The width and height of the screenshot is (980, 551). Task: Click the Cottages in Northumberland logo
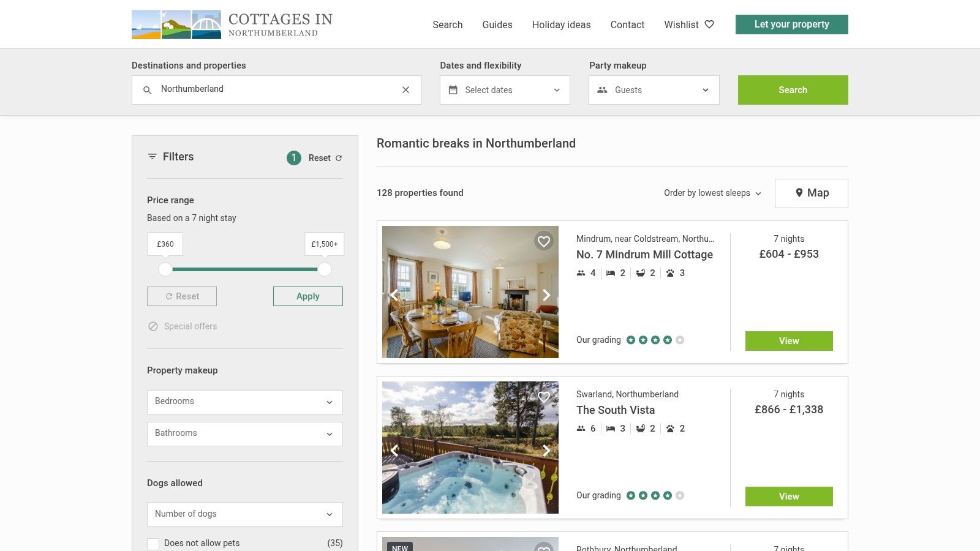(x=232, y=24)
